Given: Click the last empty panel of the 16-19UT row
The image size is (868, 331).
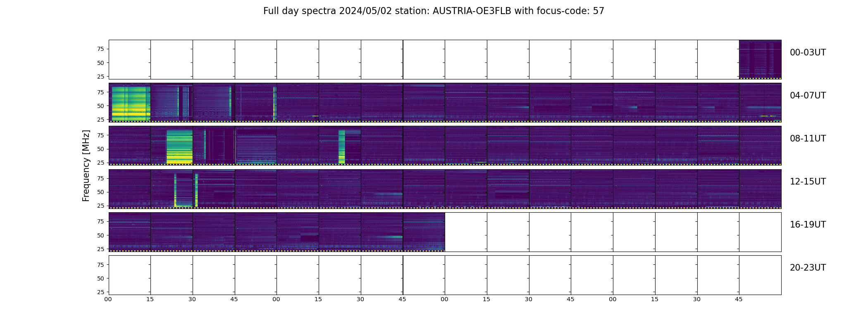Looking at the screenshot, I should click(x=760, y=232).
